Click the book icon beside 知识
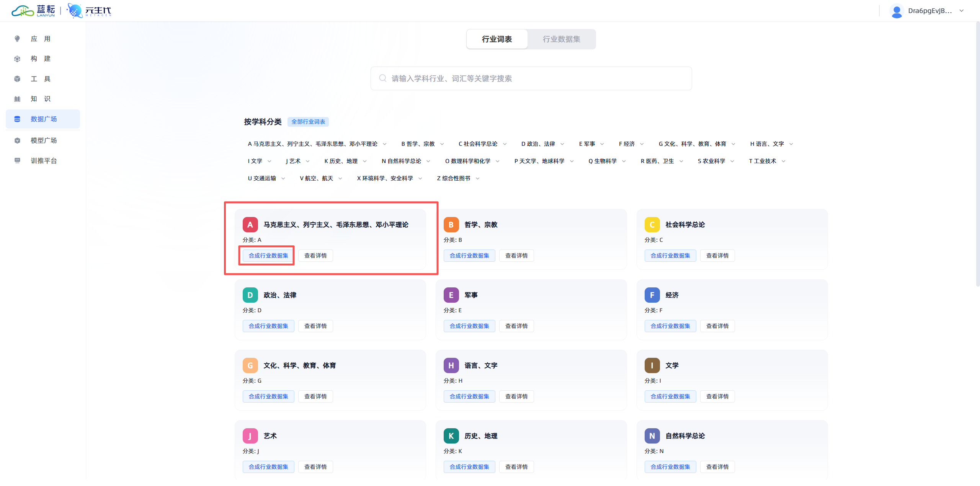980x486 pixels. 17,99
